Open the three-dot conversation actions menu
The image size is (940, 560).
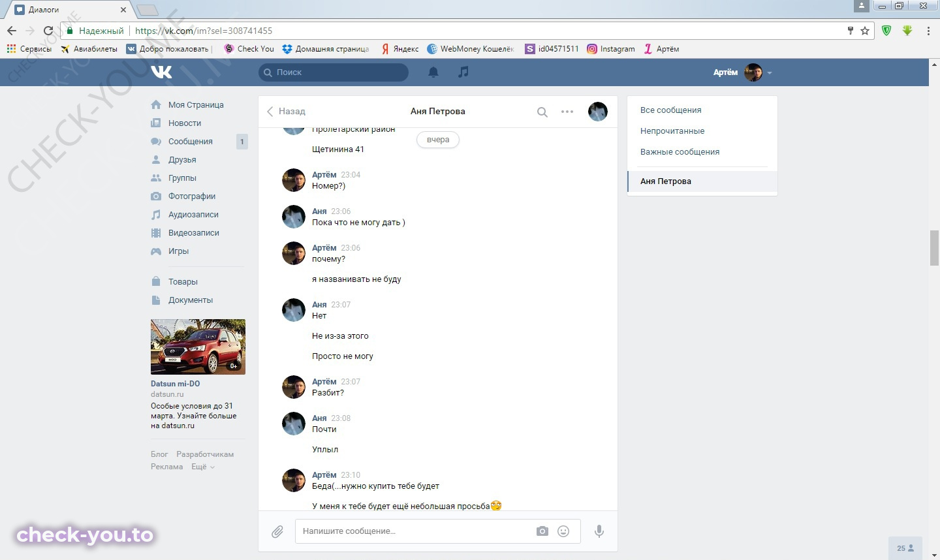coord(567,112)
